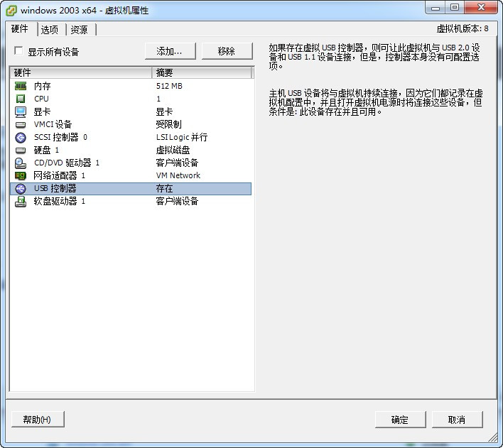Click the 摘要 column header
The height and width of the screenshot is (448, 503).
pos(202,73)
